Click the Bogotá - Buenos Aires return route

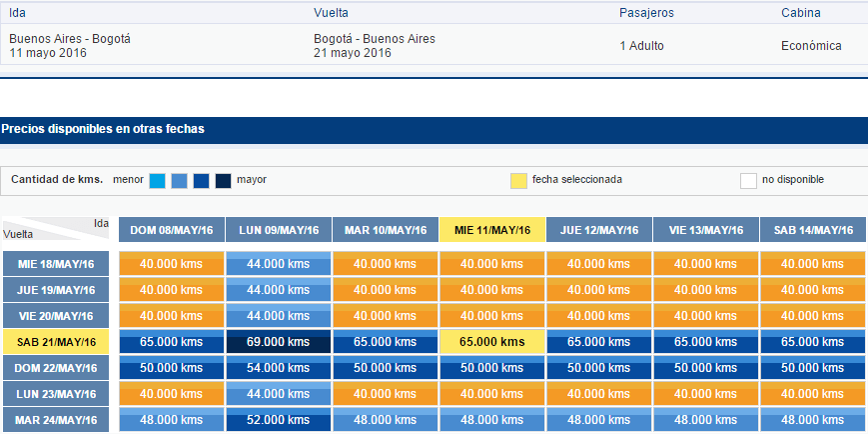coord(375,39)
